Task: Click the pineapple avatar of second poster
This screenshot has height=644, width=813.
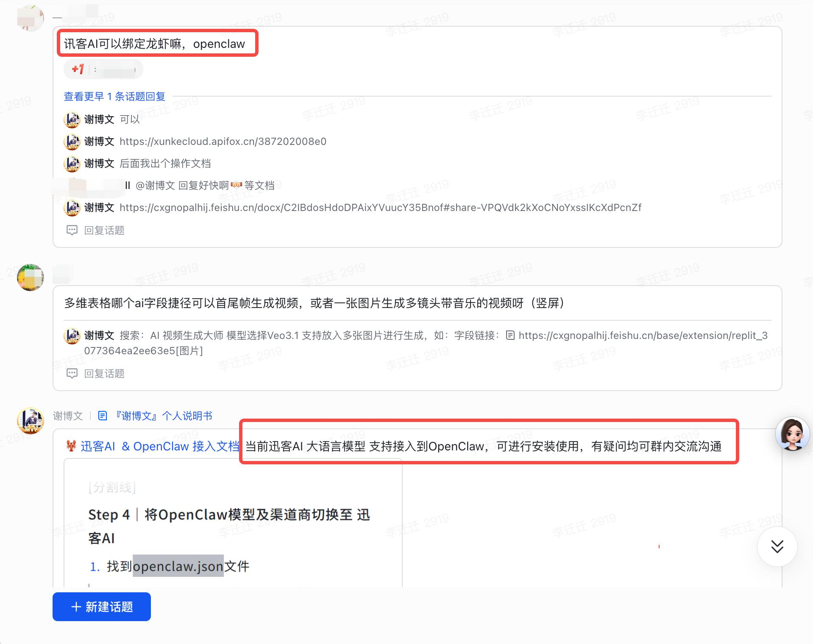Action: click(31, 278)
